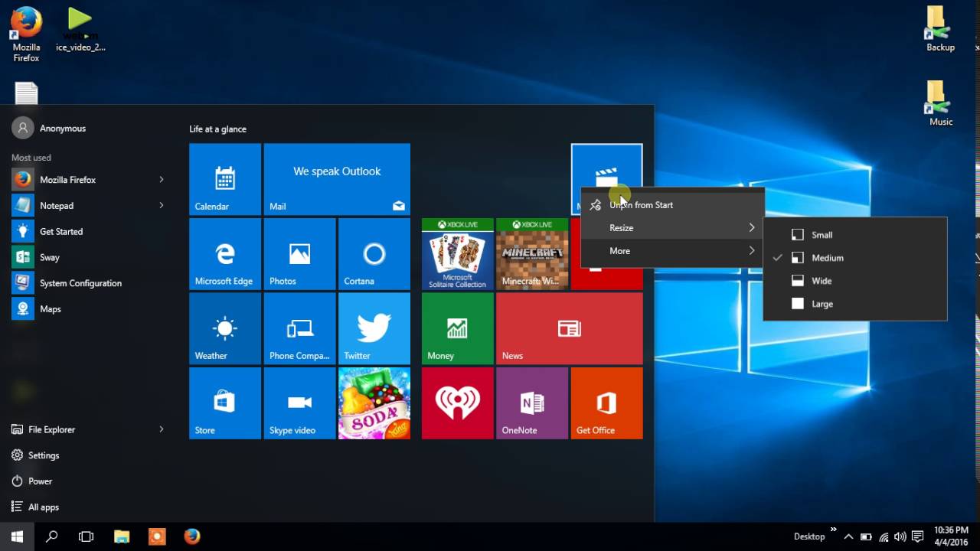Screen dimensions: 980x551
Task: Open Sway from Most used list
Action: pyautogui.click(x=88, y=257)
